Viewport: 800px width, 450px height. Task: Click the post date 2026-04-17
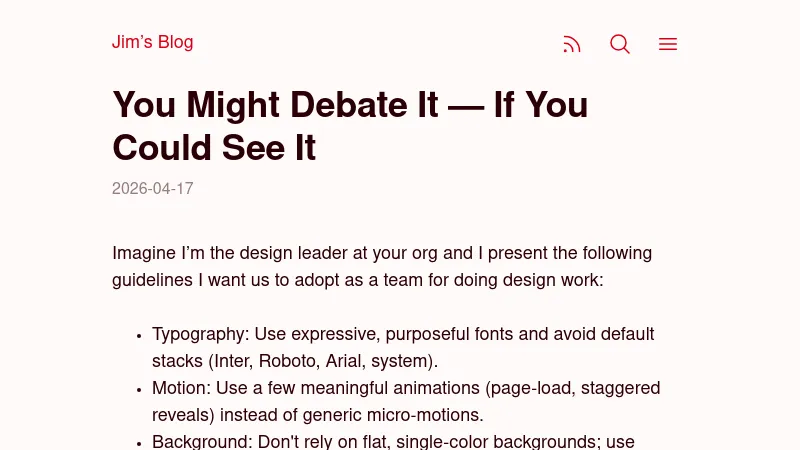[x=153, y=189]
